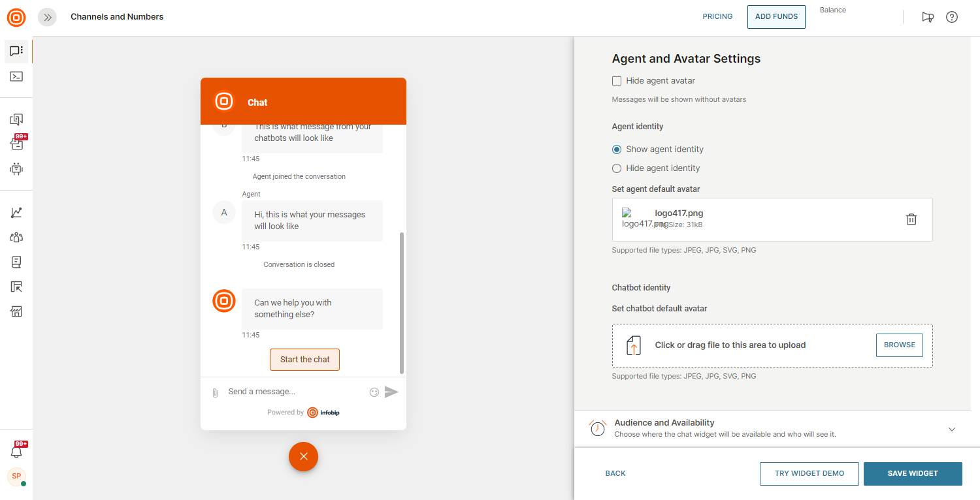Open the Pricing link in header
The height and width of the screenshot is (500, 980).
tap(717, 17)
